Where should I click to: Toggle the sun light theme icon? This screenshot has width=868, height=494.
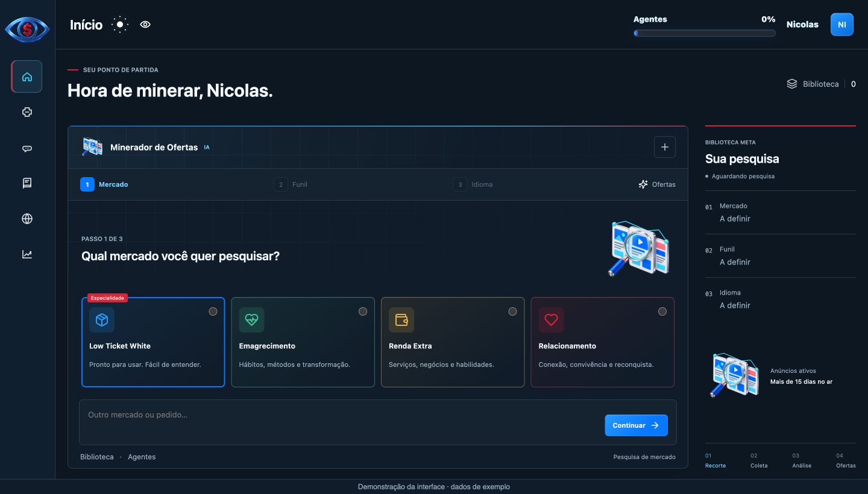(120, 25)
